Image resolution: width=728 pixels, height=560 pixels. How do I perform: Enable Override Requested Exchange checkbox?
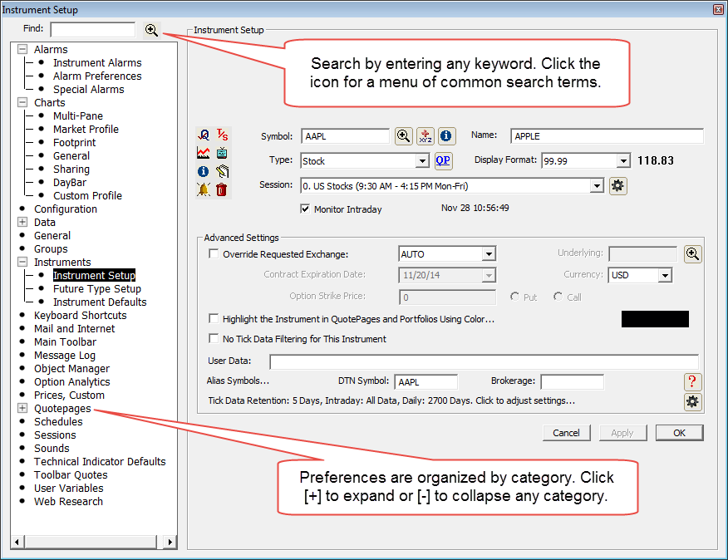[214, 254]
